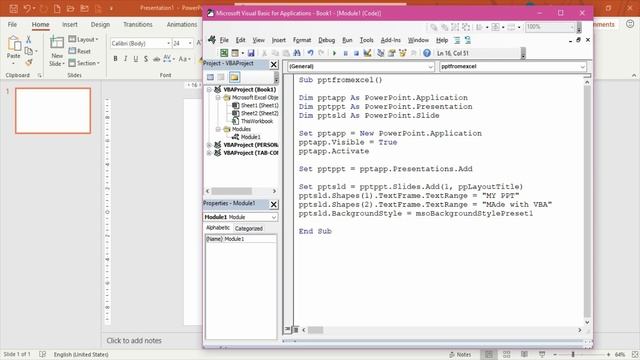The height and width of the screenshot is (360, 640).
Task: Click New Slide icon in PowerPoint
Action: click(57, 43)
